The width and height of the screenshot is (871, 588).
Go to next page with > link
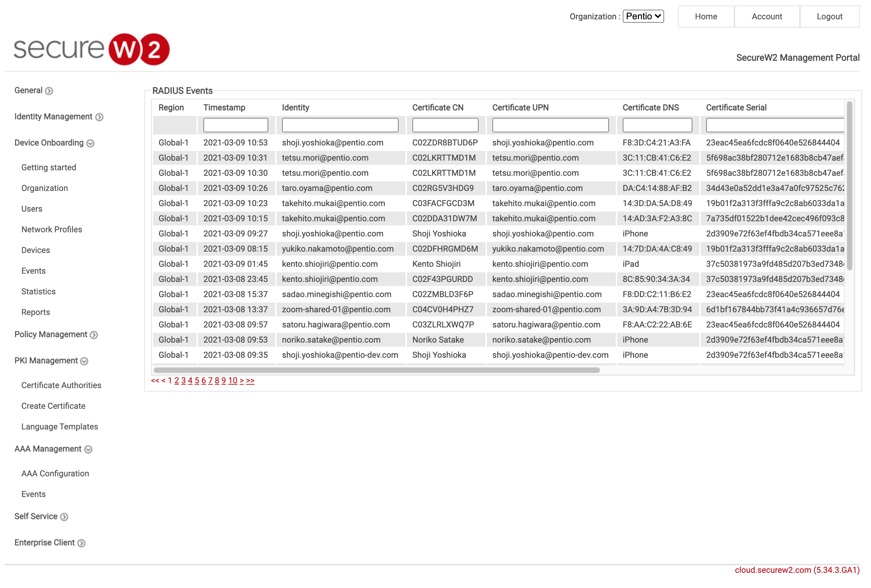tap(242, 381)
